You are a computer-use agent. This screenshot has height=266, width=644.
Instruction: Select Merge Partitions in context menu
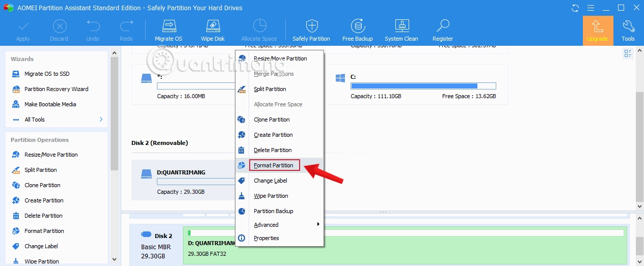(x=279, y=74)
